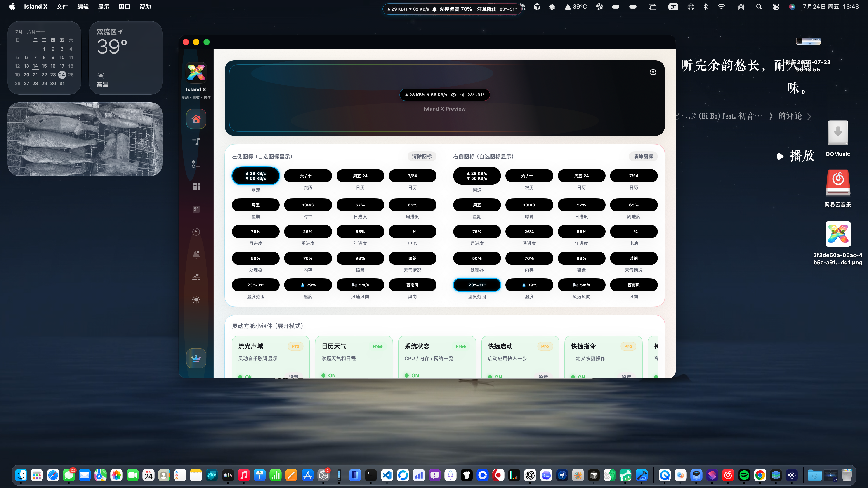The width and height of the screenshot is (868, 488).
Task: Click the Free badge on 日历天气 card
Action: (x=377, y=346)
